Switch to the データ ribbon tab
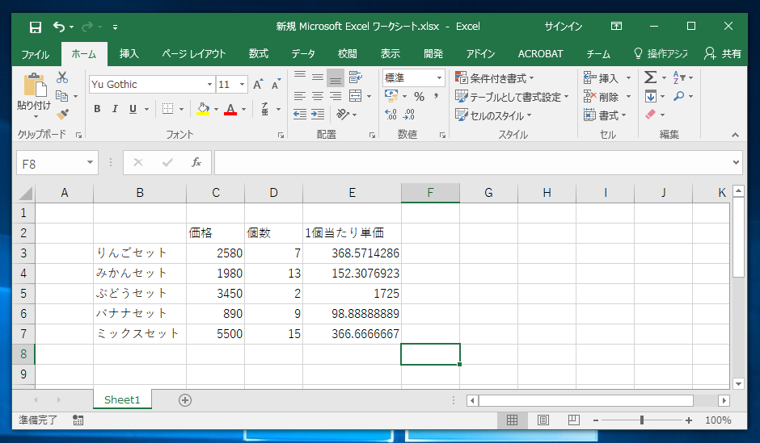This screenshot has height=443, width=760. (303, 54)
